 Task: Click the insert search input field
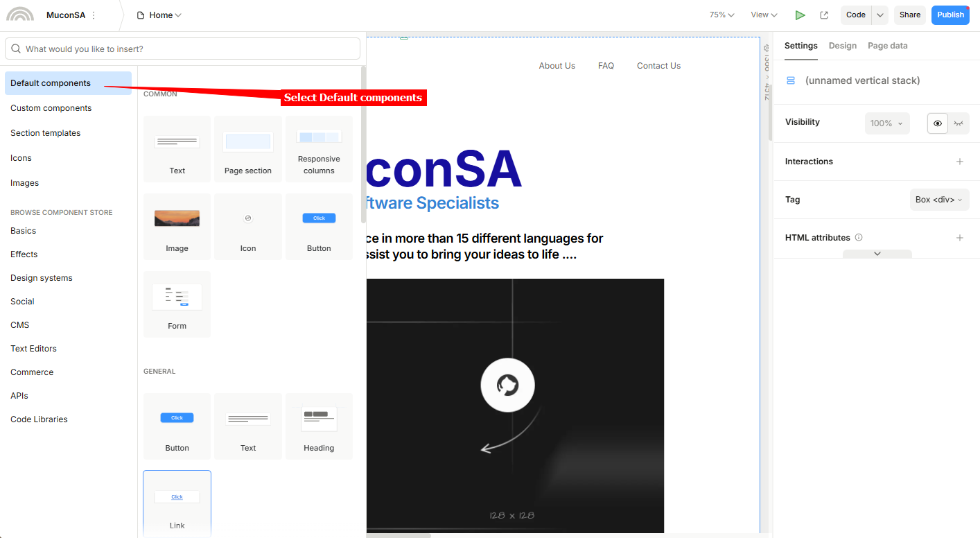click(183, 49)
